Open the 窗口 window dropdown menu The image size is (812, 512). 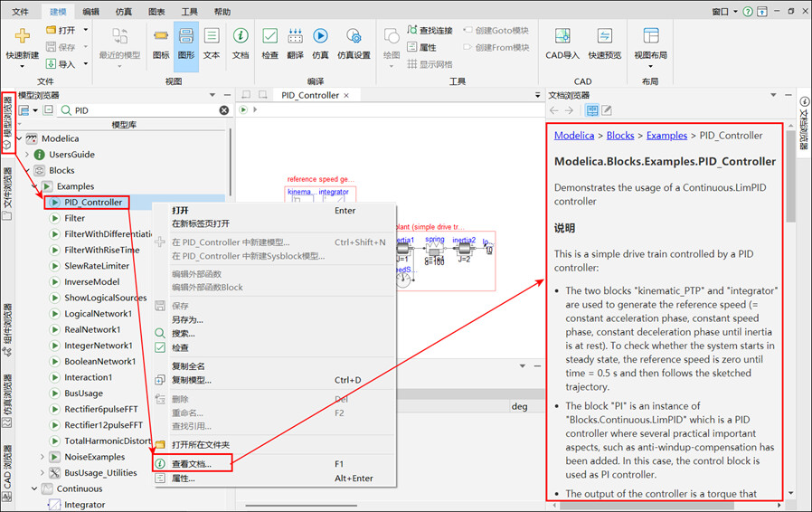pyautogui.click(x=724, y=12)
